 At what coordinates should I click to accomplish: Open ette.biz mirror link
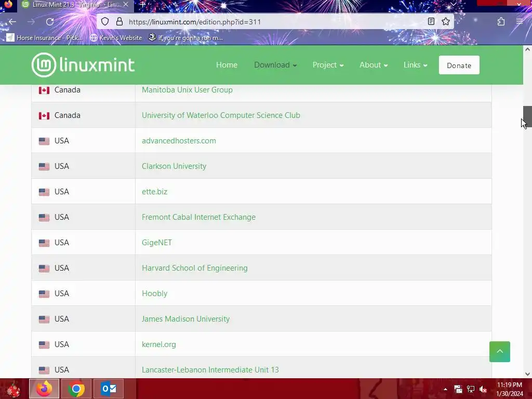[154, 192]
